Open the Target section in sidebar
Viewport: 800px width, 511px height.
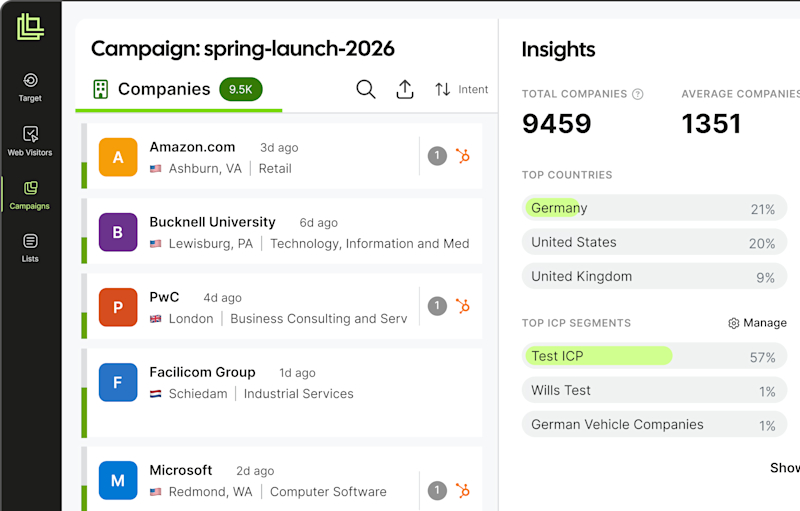tap(30, 87)
